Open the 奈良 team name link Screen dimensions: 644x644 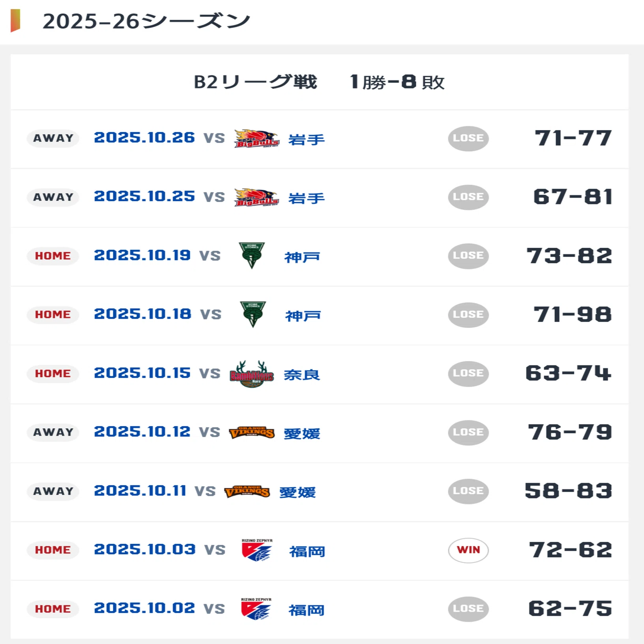pos(302,374)
